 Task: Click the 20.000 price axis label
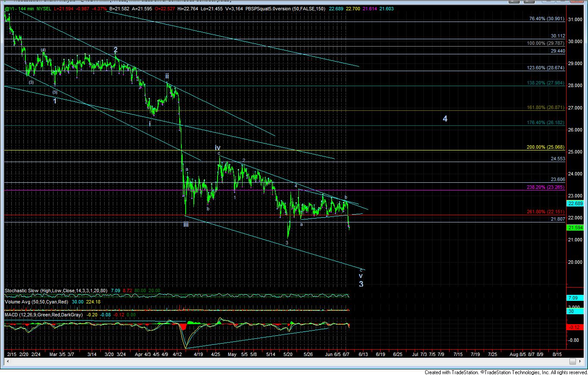pos(576,262)
